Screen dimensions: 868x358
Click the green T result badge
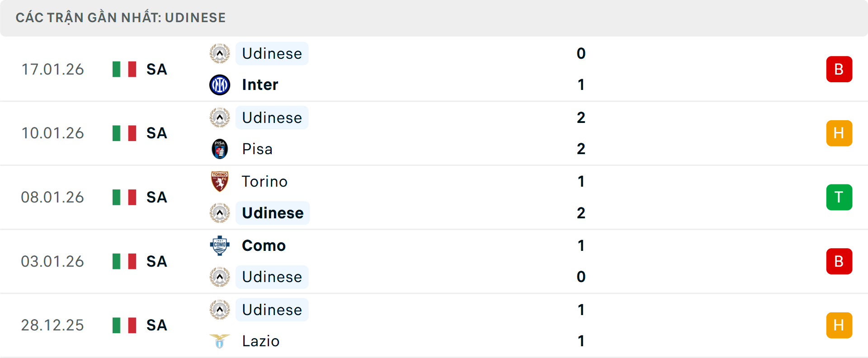[839, 198]
